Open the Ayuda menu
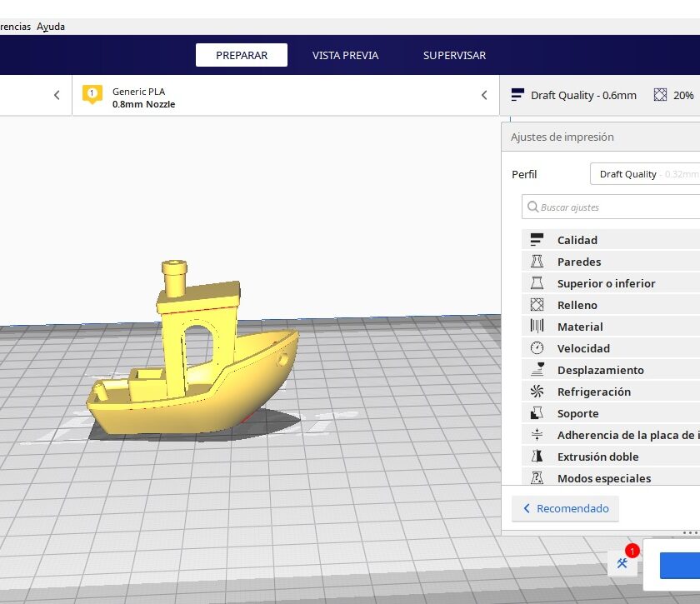700x604 pixels. (51, 27)
